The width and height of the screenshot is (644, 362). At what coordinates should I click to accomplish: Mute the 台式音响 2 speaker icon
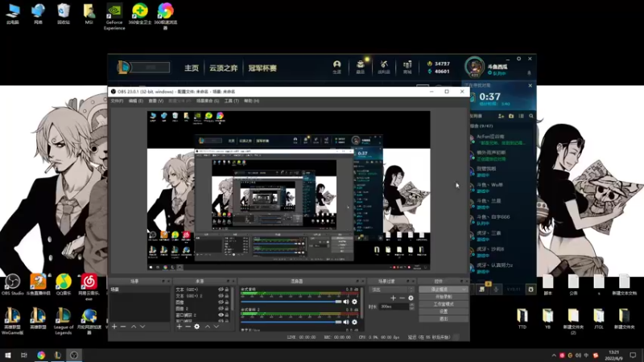(346, 323)
